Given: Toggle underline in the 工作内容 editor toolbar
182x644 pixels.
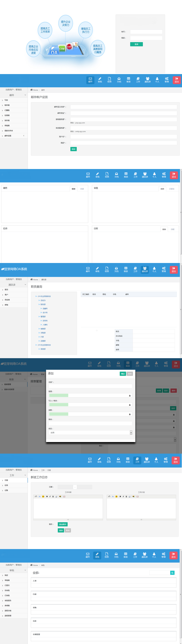Looking at the screenshot, I should click(x=53, y=497).
